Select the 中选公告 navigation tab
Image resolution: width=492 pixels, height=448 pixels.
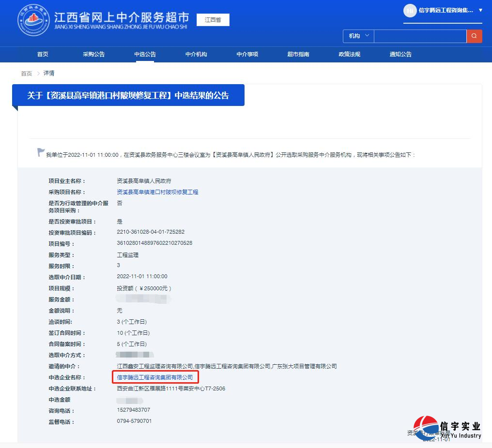[x=144, y=54]
